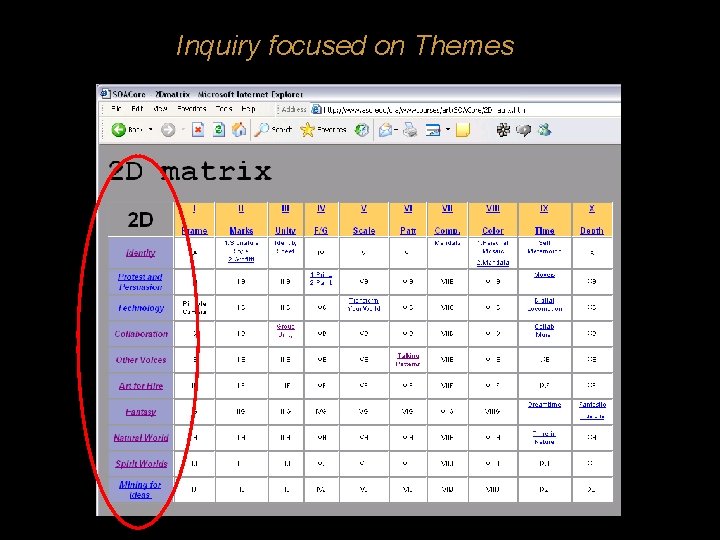Click the Search magnifier icon

261,130
